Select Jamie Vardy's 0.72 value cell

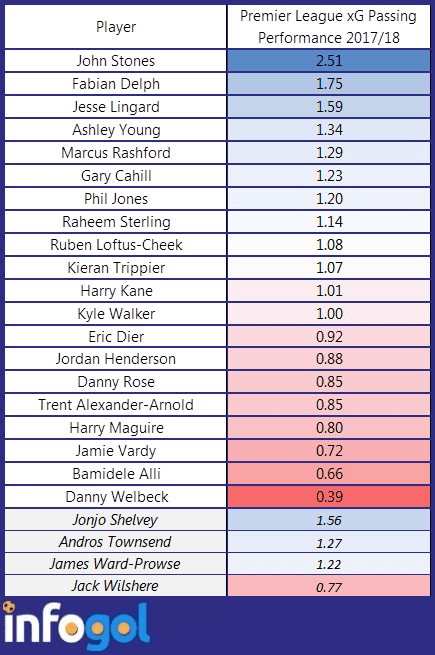pos(328,451)
